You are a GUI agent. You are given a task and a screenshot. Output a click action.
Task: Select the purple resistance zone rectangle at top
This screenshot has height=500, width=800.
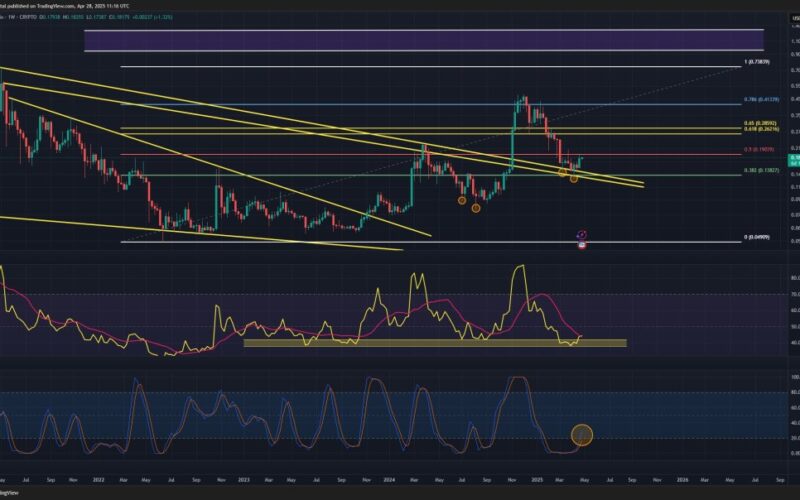[424, 40]
